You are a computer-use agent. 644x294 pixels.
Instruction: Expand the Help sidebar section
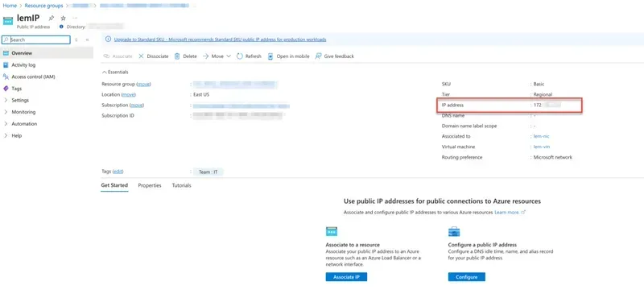click(6, 135)
